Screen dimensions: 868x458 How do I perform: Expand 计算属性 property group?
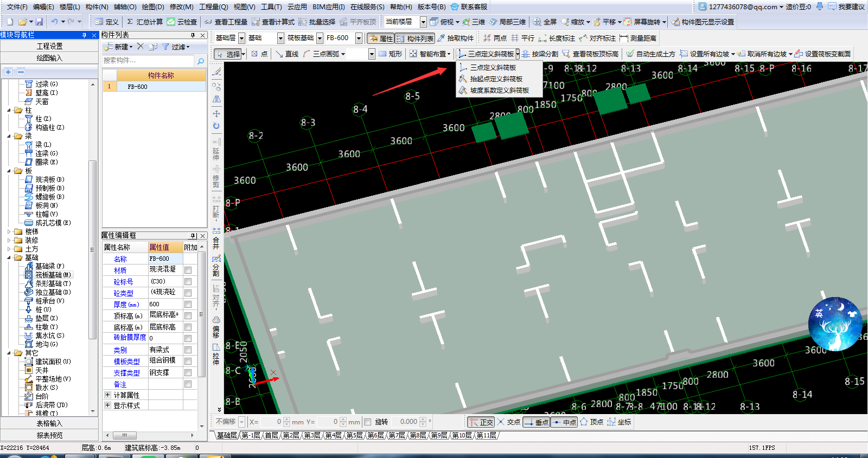pyautogui.click(x=107, y=395)
